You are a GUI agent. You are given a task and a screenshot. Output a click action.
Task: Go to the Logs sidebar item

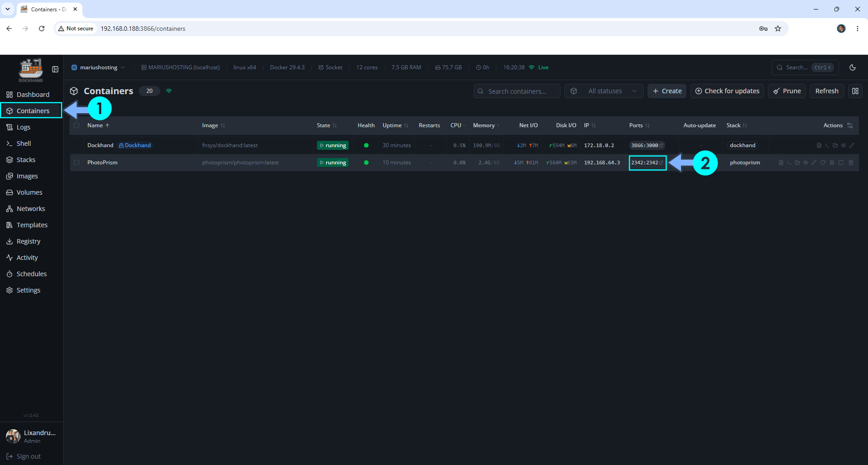click(32, 127)
